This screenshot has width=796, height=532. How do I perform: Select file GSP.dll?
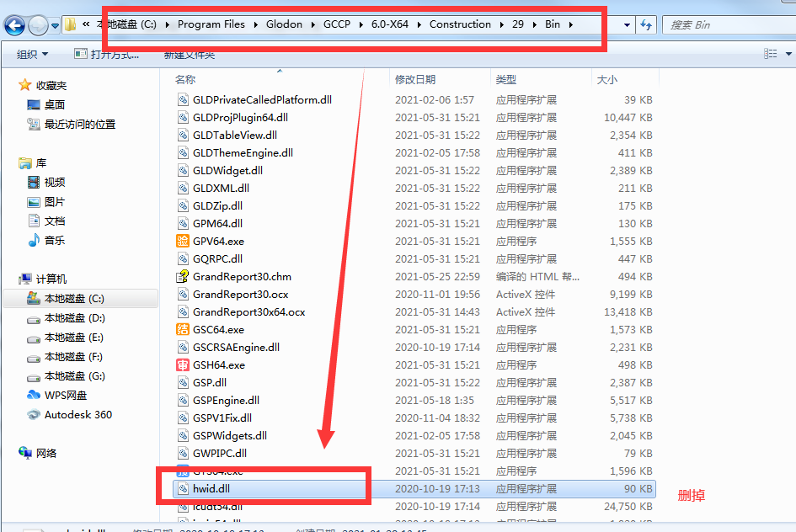point(210,382)
